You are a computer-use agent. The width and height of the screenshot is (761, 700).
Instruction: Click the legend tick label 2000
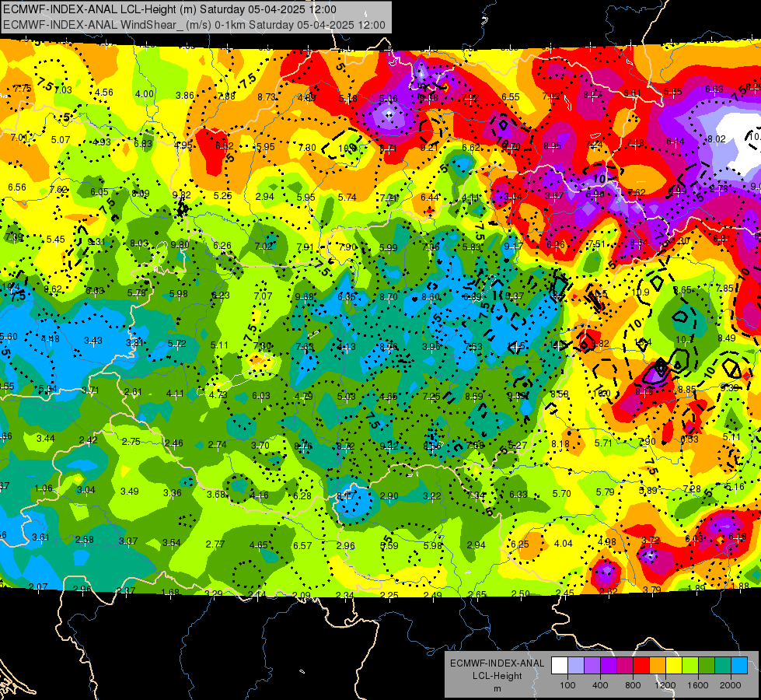731,685
